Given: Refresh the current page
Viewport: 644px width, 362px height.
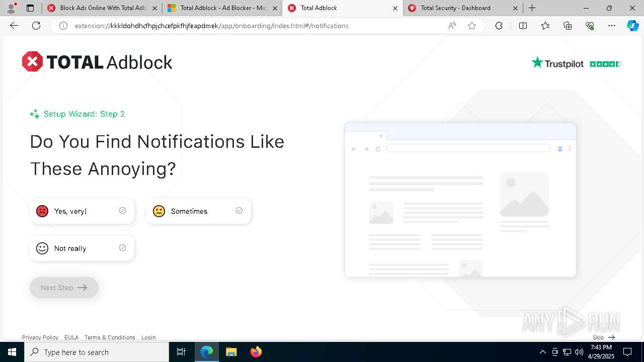Looking at the screenshot, I should point(36,26).
